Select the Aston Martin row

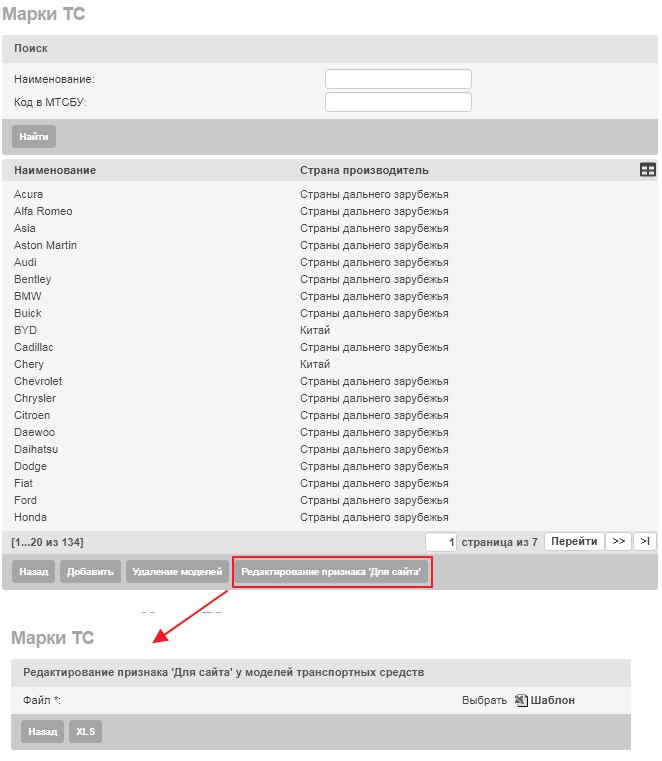tap(330, 245)
